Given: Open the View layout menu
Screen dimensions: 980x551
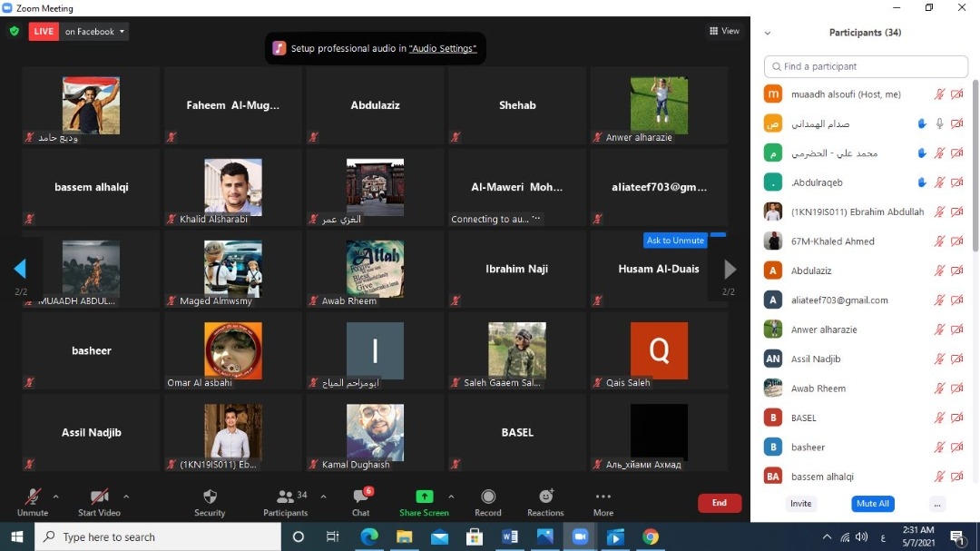Looking at the screenshot, I should coord(724,31).
